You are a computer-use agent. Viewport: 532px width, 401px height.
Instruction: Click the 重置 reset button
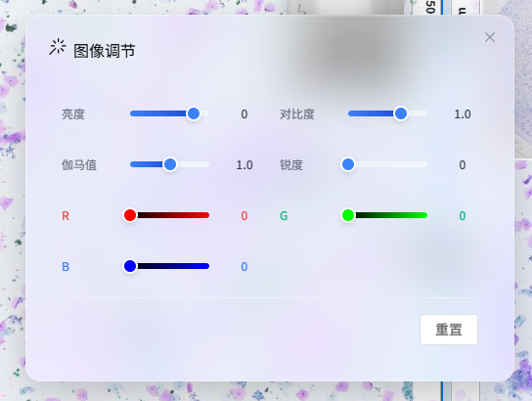(449, 330)
